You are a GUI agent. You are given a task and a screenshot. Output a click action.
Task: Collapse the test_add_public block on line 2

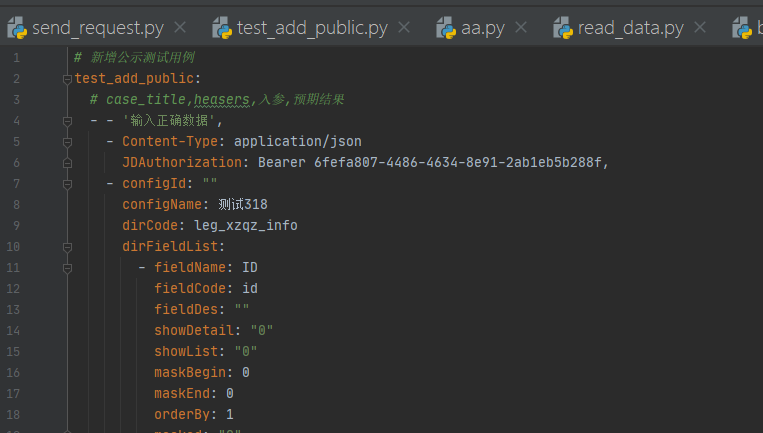point(67,78)
